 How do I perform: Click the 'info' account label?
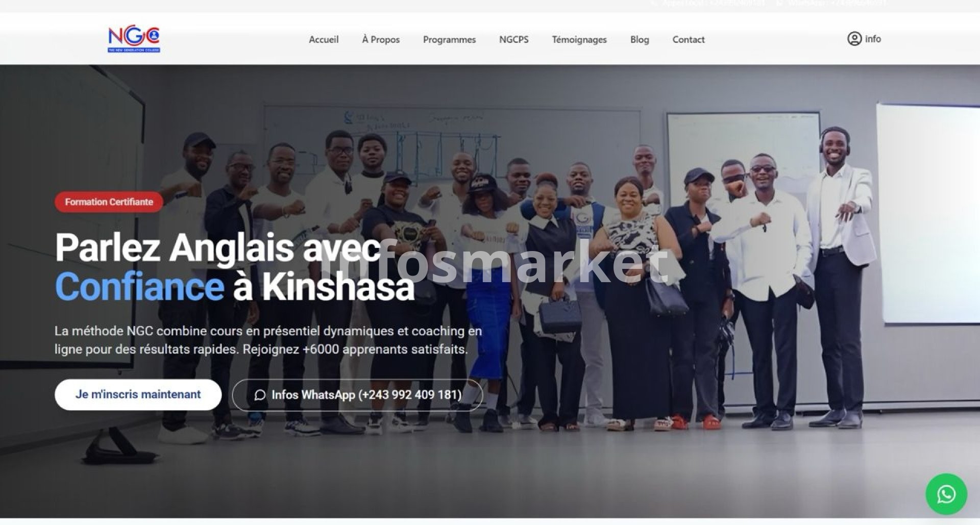coord(873,39)
